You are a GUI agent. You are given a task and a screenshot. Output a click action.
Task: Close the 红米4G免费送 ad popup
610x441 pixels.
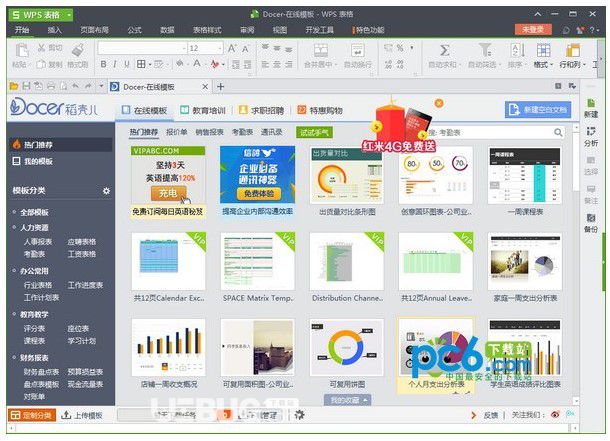[x=439, y=103]
